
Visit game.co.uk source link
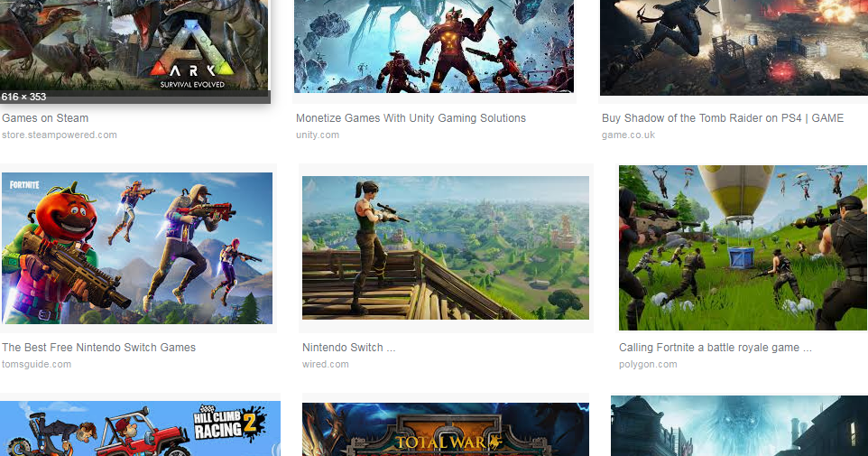[628, 135]
